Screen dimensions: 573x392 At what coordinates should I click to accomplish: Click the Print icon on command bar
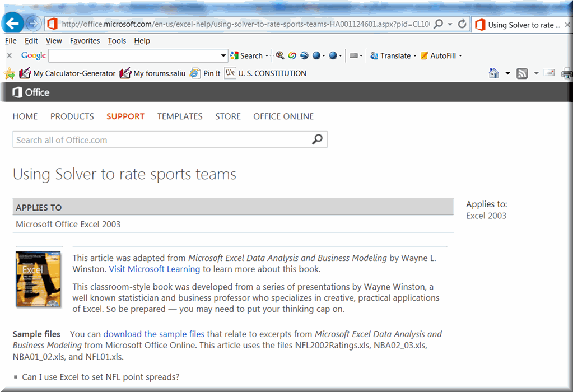click(567, 73)
